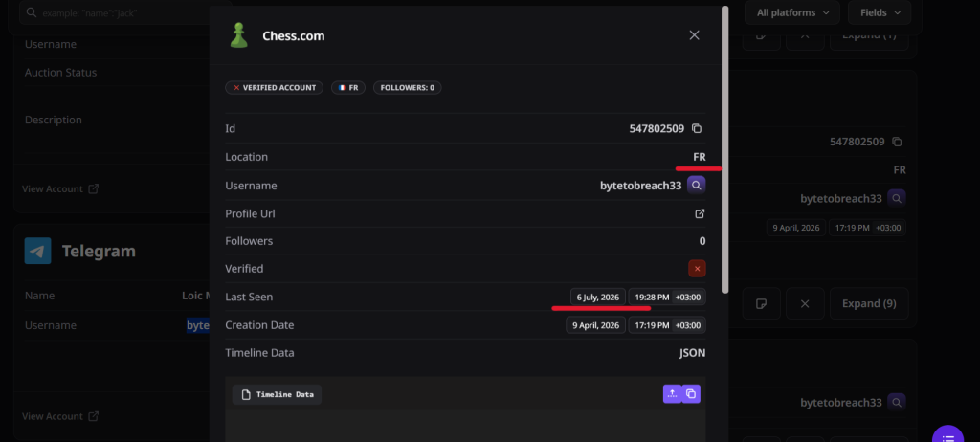Image resolution: width=980 pixels, height=442 pixels.
Task: Copy timeline data with the purple copy icon
Action: click(x=691, y=394)
